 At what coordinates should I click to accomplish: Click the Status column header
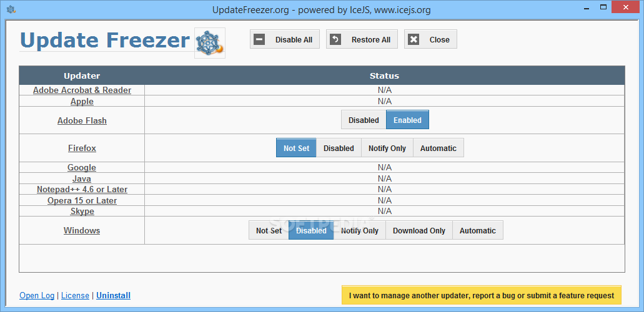pos(384,76)
